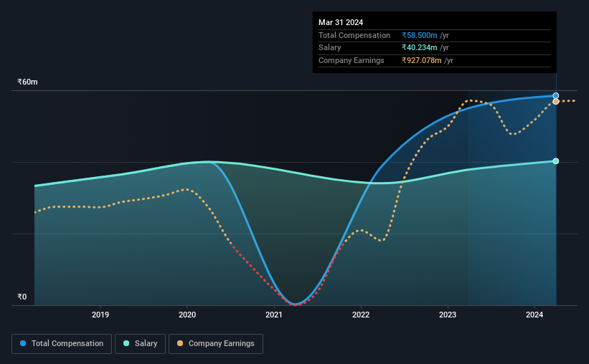Select the 2024 x-axis label
The height and width of the screenshot is (364, 589).
(x=534, y=315)
